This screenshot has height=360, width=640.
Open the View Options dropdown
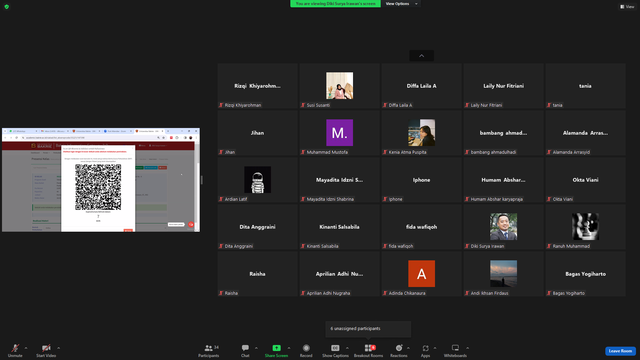(x=401, y=4)
